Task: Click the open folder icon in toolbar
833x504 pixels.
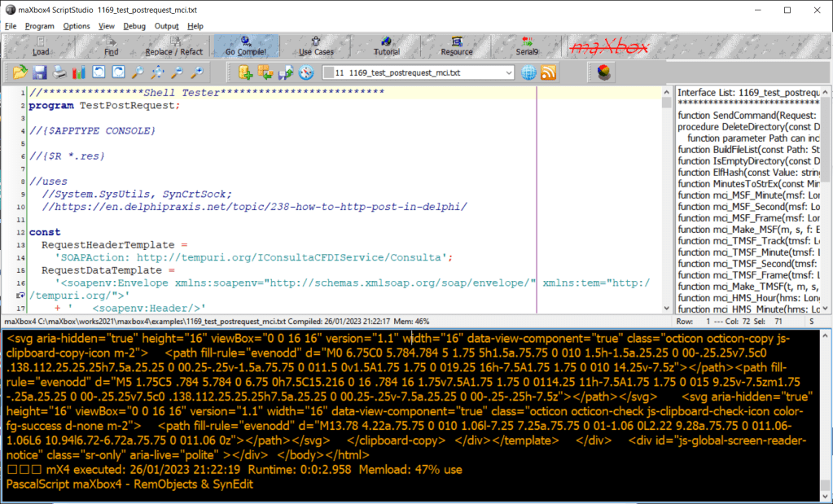Action: [x=20, y=72]
